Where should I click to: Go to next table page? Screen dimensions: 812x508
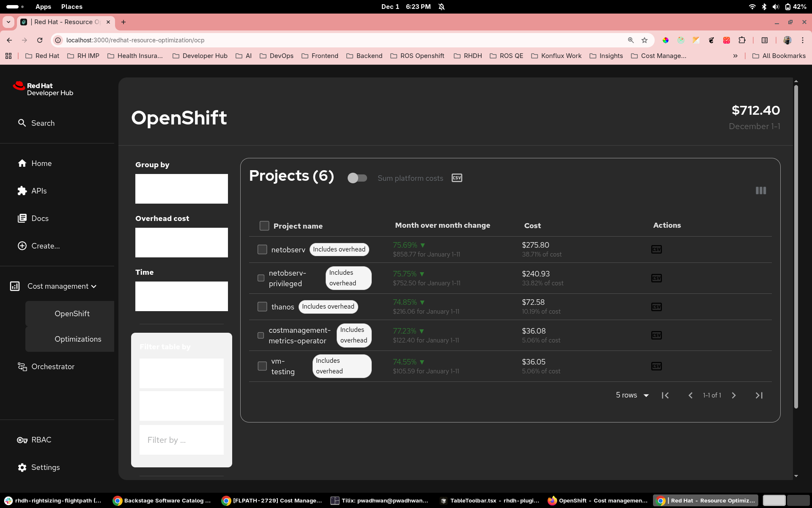734,395
